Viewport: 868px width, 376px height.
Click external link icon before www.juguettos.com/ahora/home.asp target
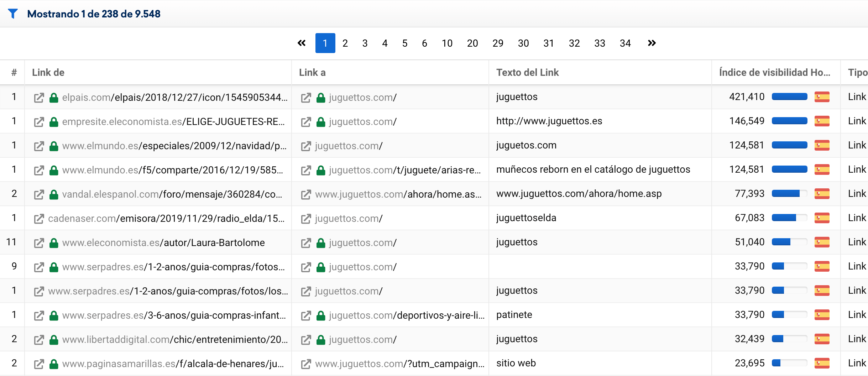coord(306,194)
